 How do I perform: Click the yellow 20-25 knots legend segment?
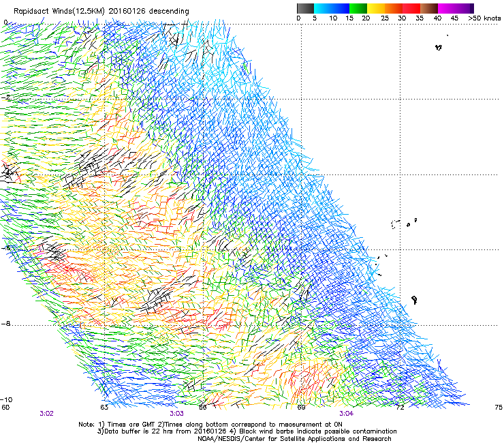(x=376, y=8)
